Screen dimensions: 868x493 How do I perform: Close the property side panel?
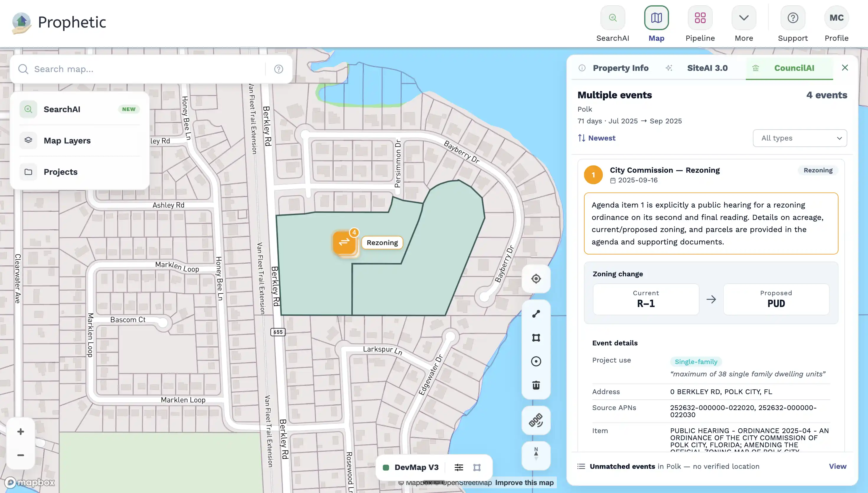[845, 68]
